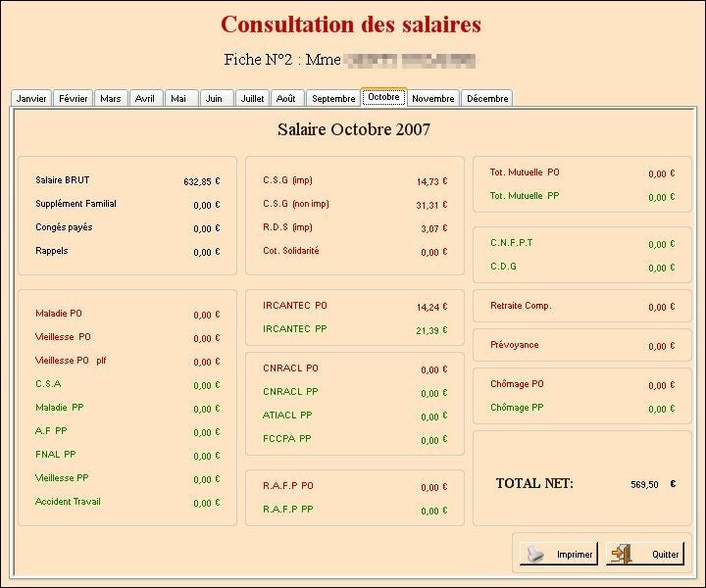Show the Mai salary tab
Viewport: 706px width, 588px height.
pos(177,99)
